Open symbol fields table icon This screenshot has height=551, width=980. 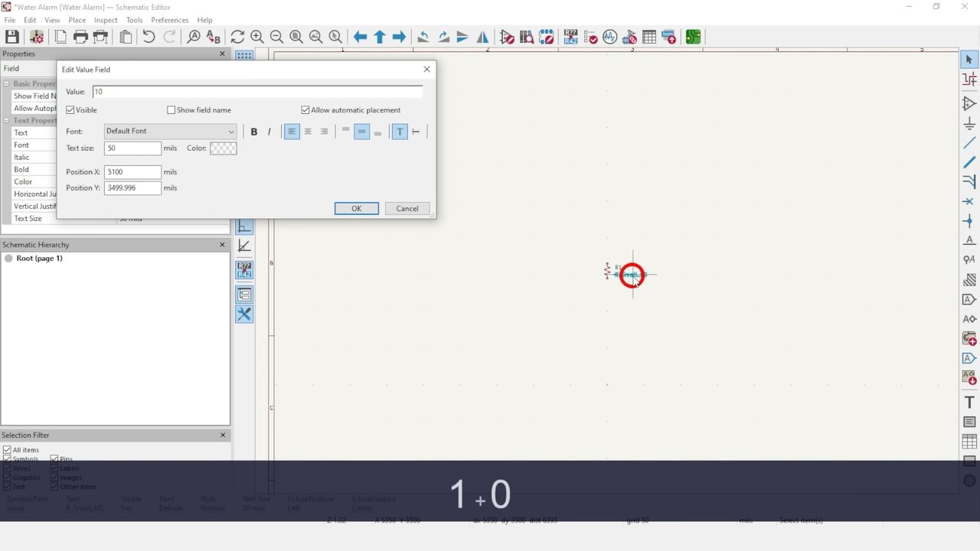649,37
